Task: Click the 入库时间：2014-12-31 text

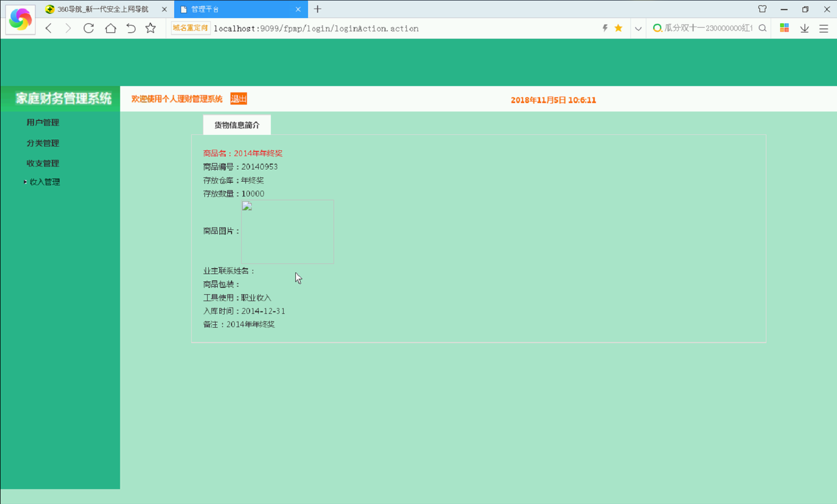Action: (x=244, y=311)
